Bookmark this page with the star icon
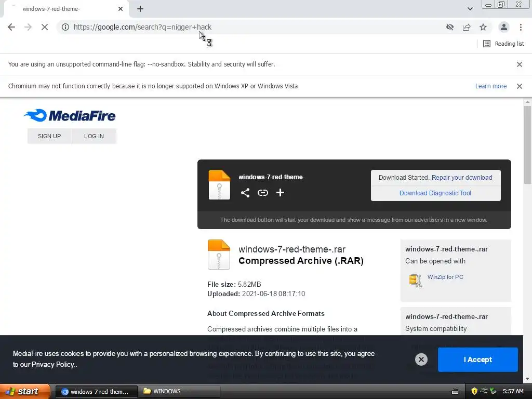The height and width of the screenshot is (399, 532). (483, 27)
